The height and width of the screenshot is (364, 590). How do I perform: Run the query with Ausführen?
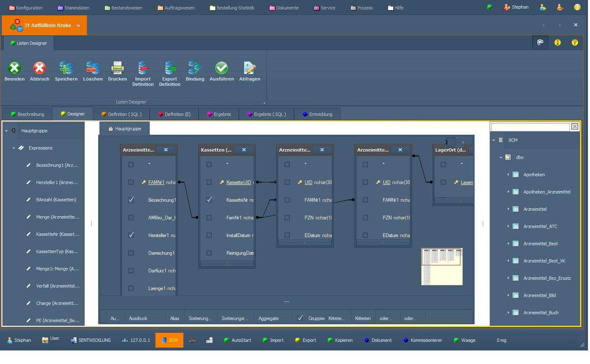tap(222, 68)
